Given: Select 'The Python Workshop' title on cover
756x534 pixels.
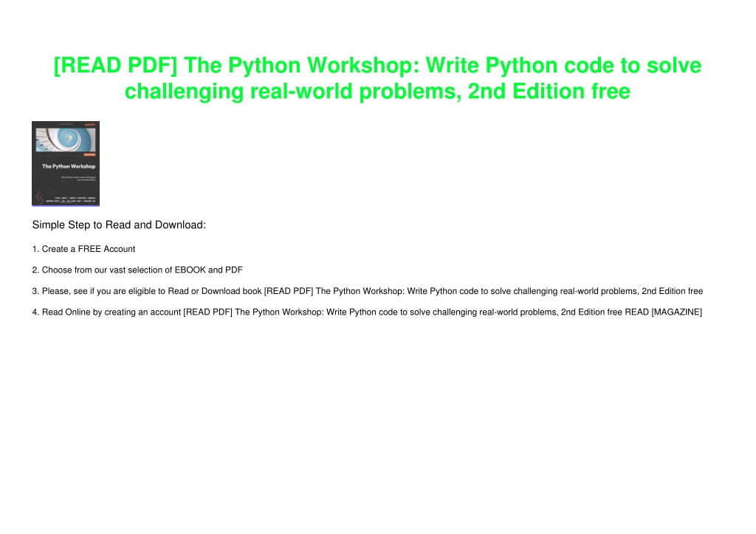Looking at the screenshot, I should point(69,166).
